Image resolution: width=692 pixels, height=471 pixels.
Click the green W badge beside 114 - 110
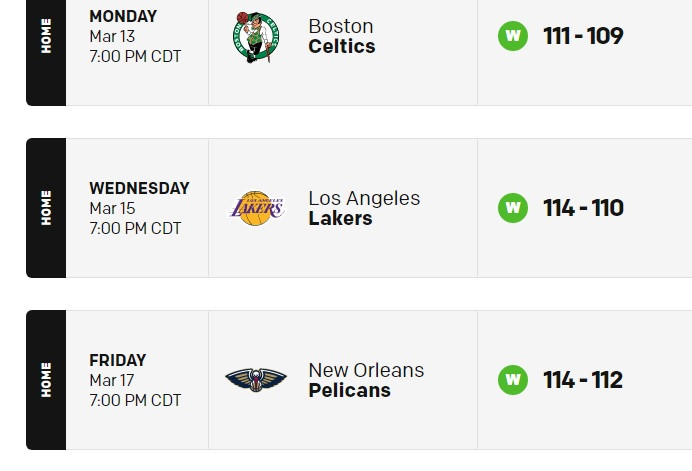point(513,208)
